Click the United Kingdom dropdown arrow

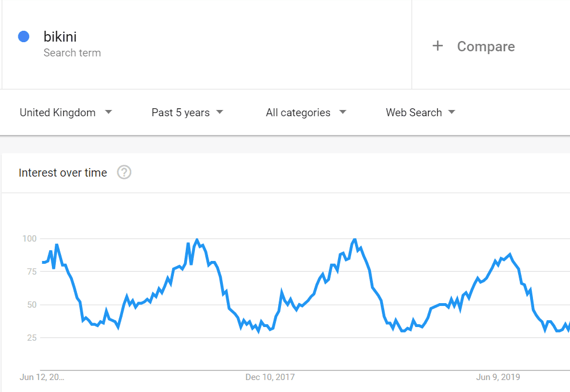108,112
